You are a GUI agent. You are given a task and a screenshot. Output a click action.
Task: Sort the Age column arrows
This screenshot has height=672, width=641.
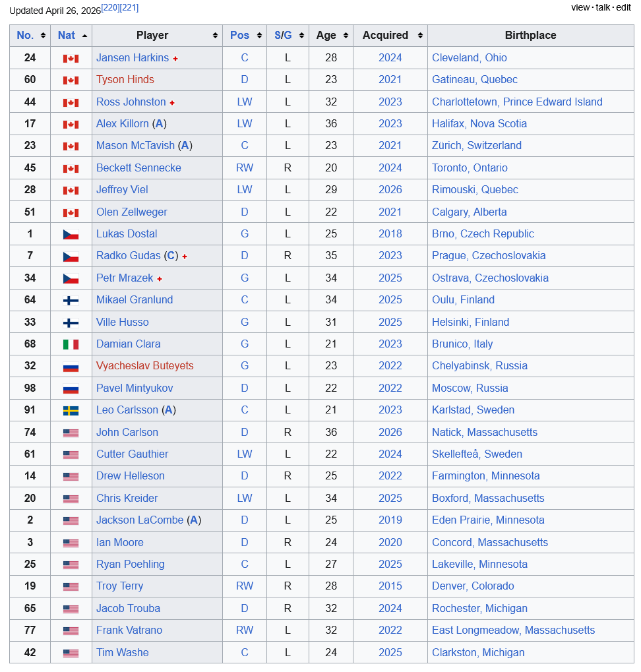click(346, 36)
